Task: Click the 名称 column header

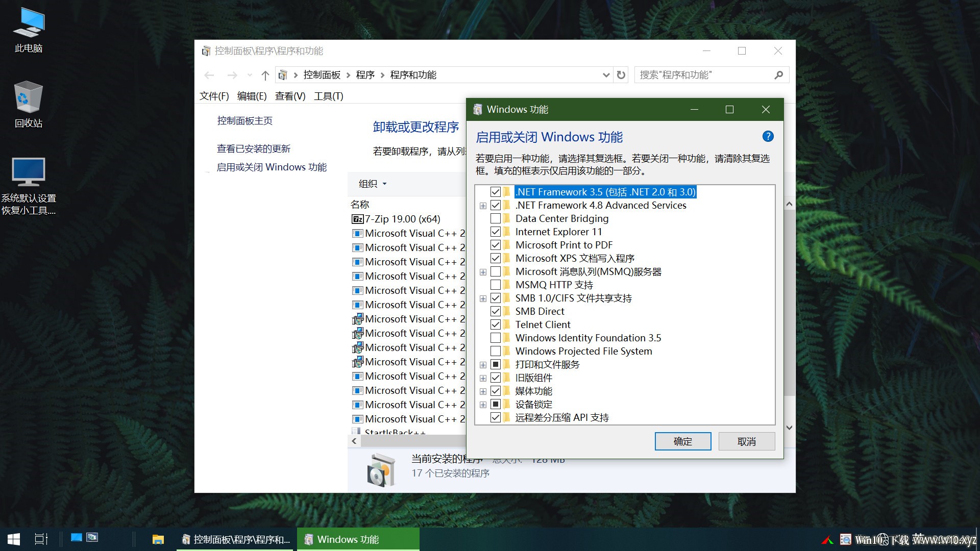Action: tap(360, 205)
